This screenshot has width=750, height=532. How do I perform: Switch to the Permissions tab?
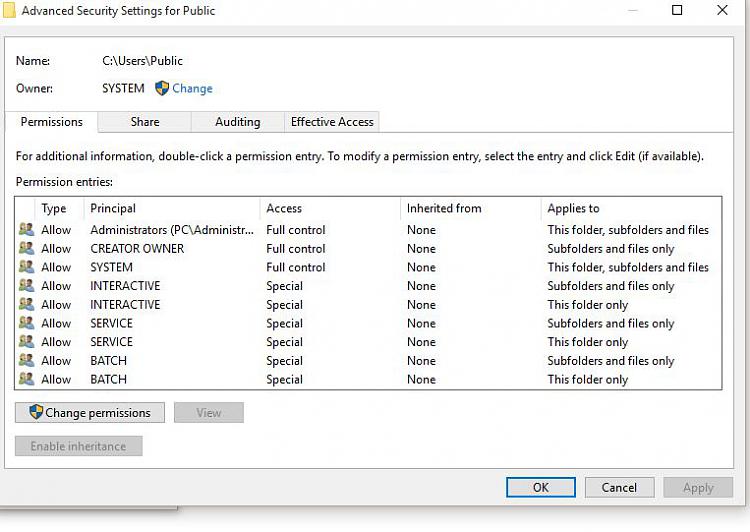tap(52, 122)
